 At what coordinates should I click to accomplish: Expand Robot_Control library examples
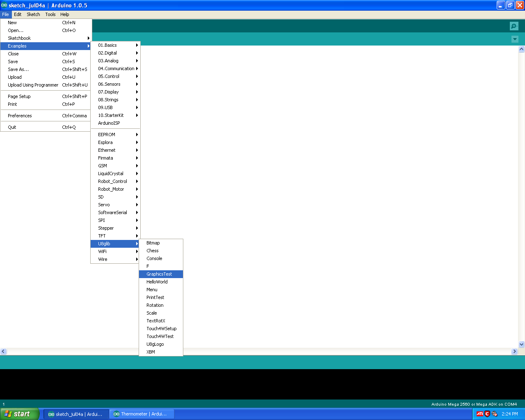click(115, 181)
